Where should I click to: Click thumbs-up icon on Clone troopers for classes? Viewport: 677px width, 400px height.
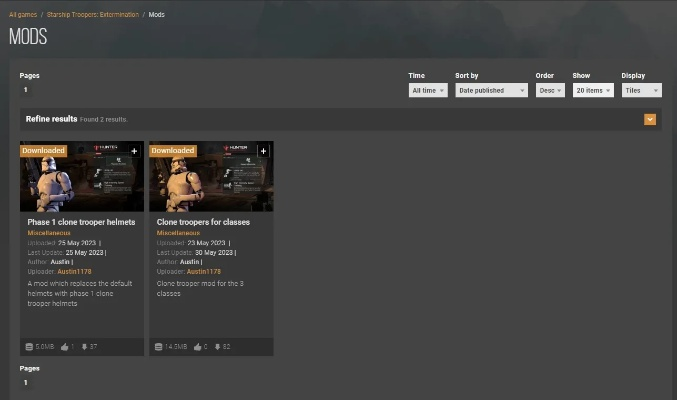197,347
